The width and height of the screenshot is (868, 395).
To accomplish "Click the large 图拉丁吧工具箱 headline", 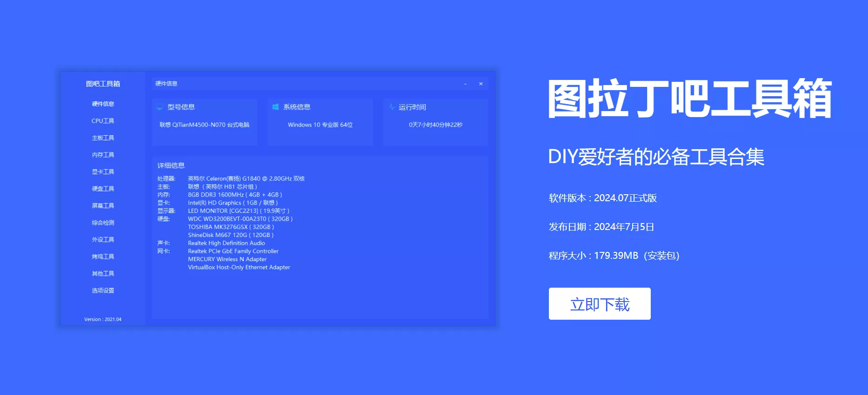I will (689, 99).
